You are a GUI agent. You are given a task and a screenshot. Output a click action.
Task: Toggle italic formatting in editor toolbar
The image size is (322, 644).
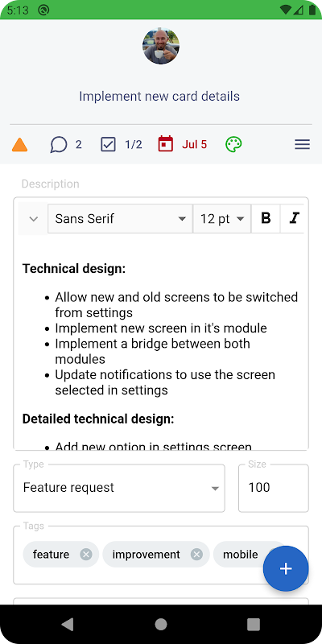[294, 218]
